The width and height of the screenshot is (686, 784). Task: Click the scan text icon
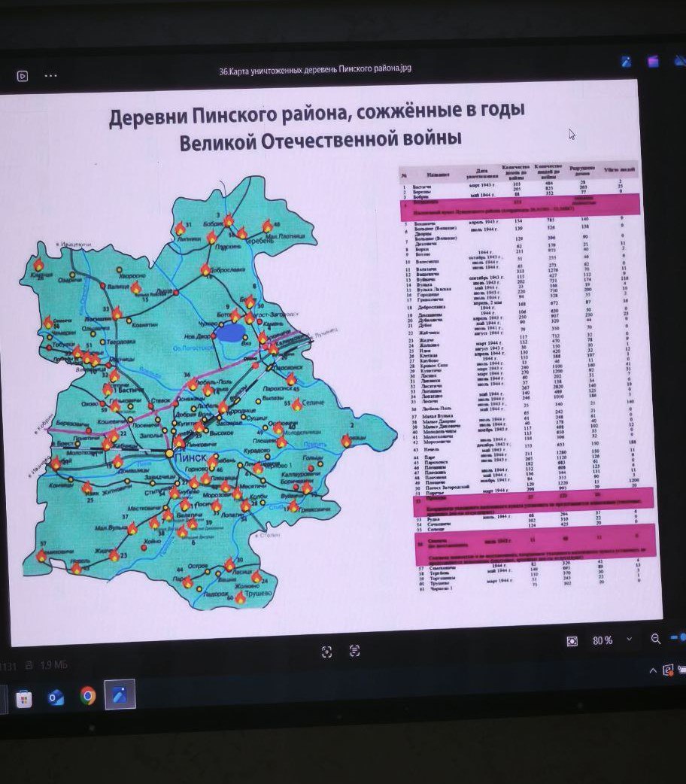pos(355,651)
